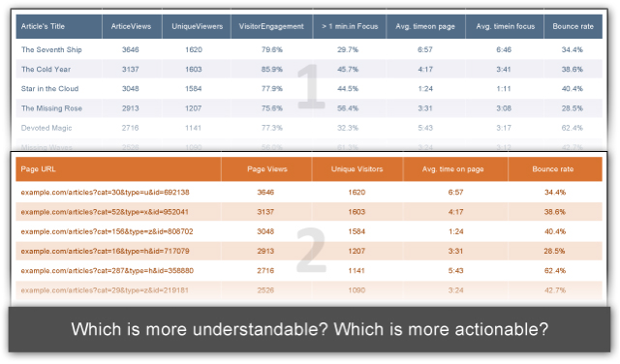Viewport: 620px width, 364px height.
Task: Click the 44.5% focus value
Action: pyautogui.click(x=348, y=89)
